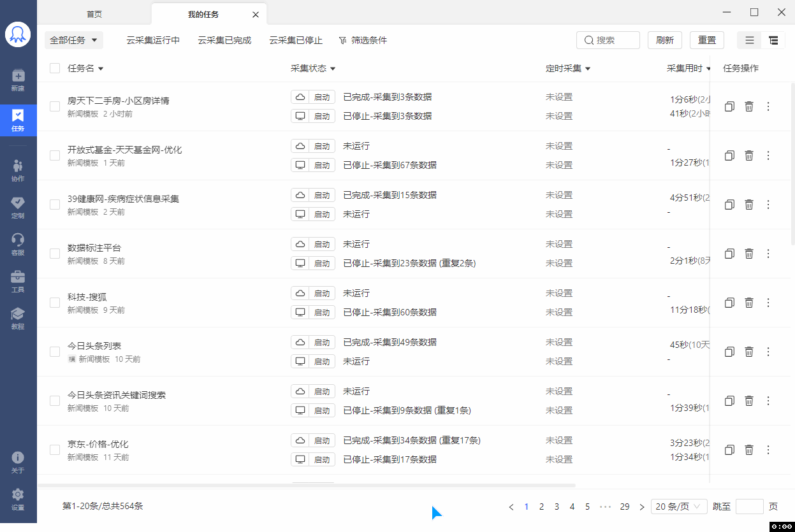795x532 pixels.
Task: Open 工具 in the sidebar
Action: [x=18, y=282]
